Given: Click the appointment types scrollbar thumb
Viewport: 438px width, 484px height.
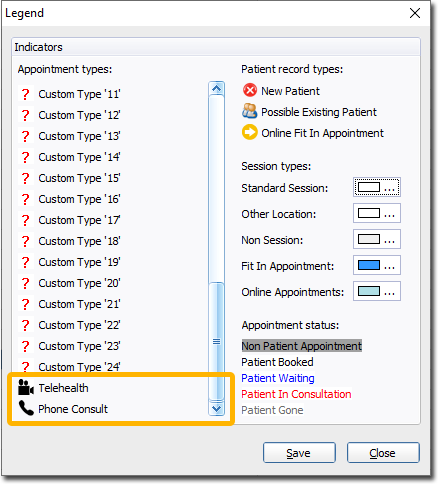Looking at the screenshot, I should tap(217, 341).
